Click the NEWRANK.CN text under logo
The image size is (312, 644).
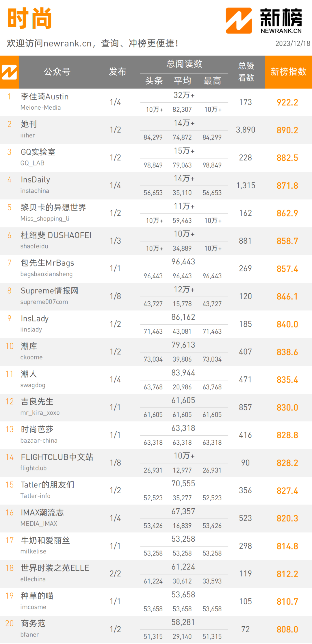[x=281, y=31]
